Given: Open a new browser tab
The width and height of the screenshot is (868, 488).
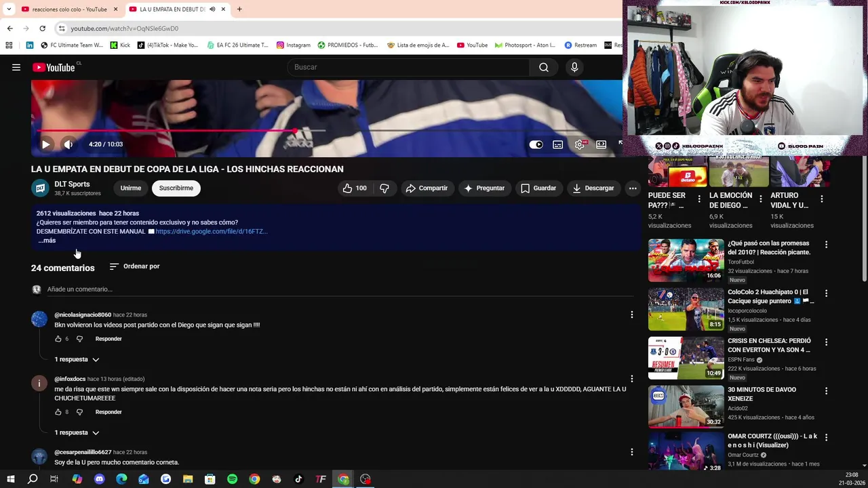Looking at the screenshot, I should click(239, 9).
